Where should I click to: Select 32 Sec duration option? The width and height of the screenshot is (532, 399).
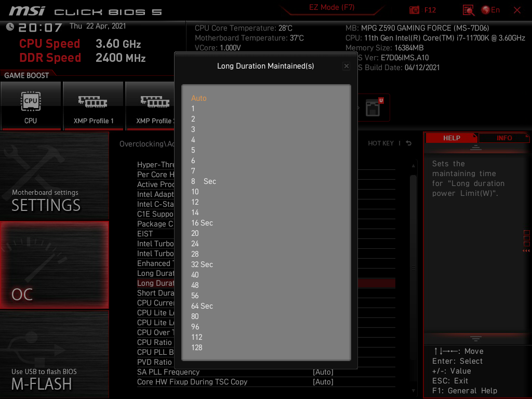pos(202,264)
